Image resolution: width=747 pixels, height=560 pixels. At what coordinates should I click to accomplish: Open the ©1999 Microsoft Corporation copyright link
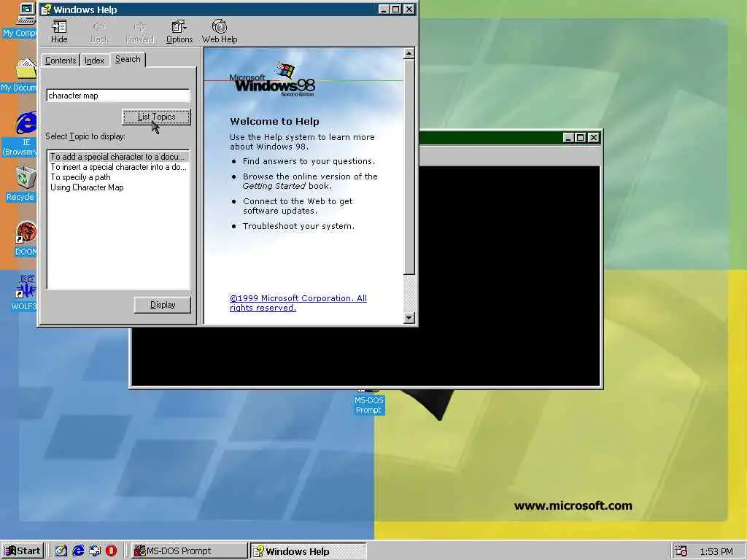[x=298, y=303]
